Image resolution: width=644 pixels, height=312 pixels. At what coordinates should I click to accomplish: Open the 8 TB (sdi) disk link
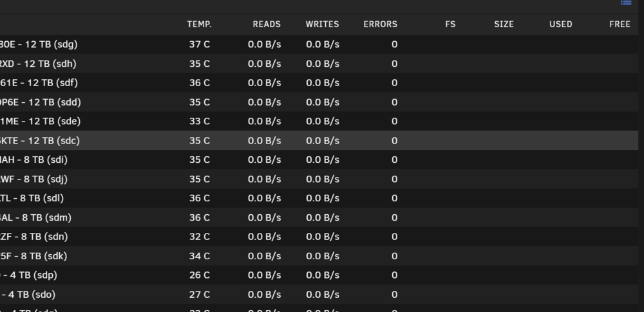tap(33, 160)
